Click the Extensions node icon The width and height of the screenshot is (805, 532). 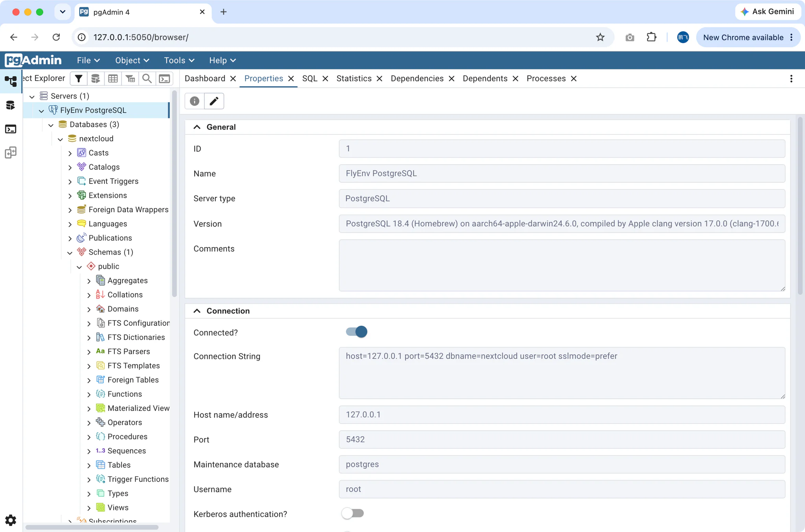[x=81, y=195]
